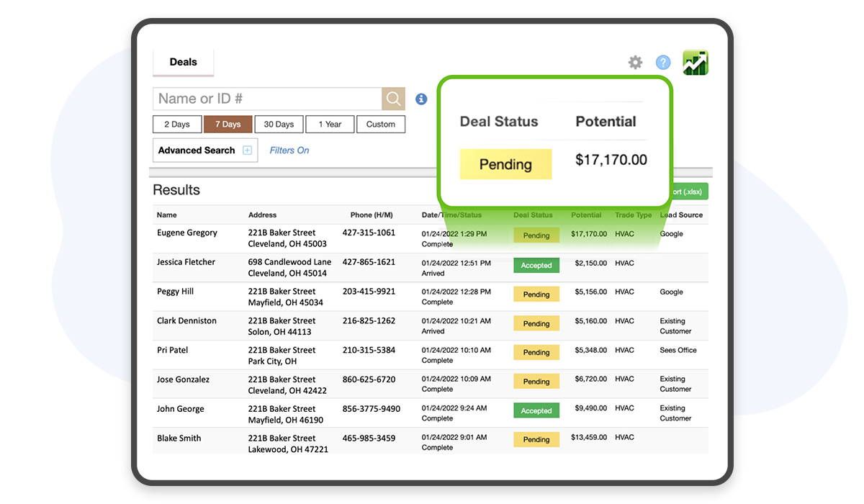The width and height of the screenshot is (864, 504).
Task: Click the blue info icon beside search
Action: (x=421, y=99)
